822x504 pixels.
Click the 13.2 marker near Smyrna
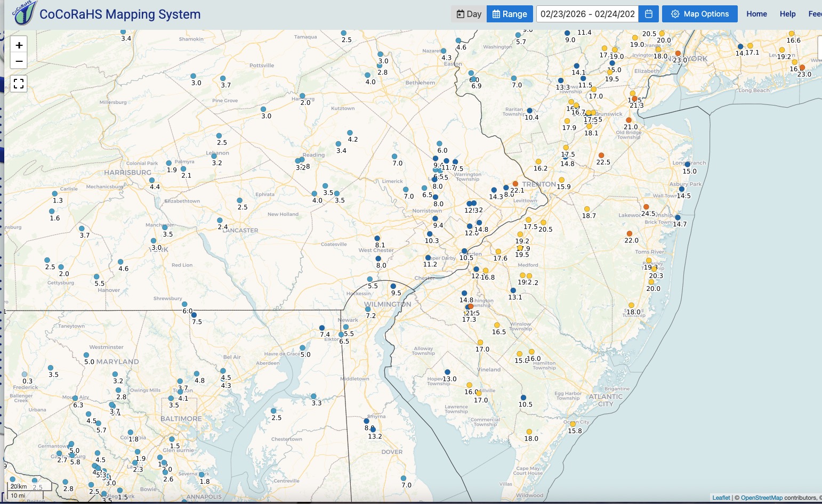pos(373,429)
